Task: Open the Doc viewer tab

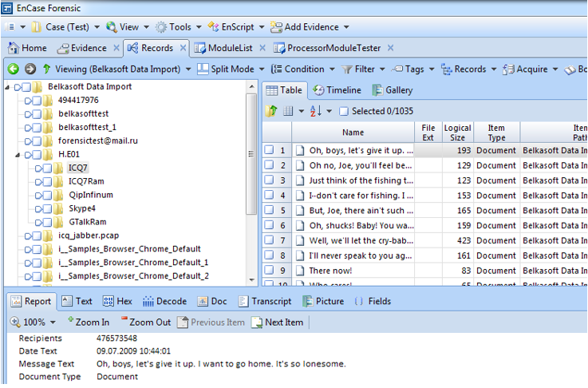Action: click(212, 301)
